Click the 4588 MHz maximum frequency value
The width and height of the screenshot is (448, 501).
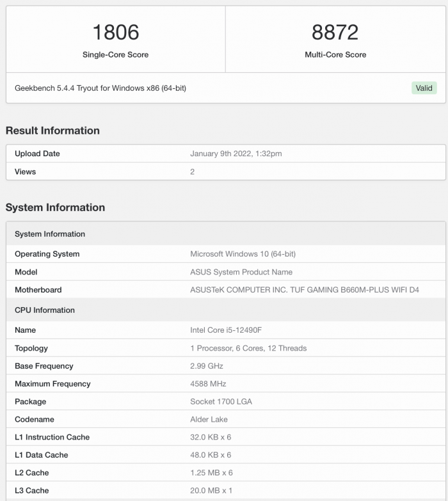tap(208, 384)
